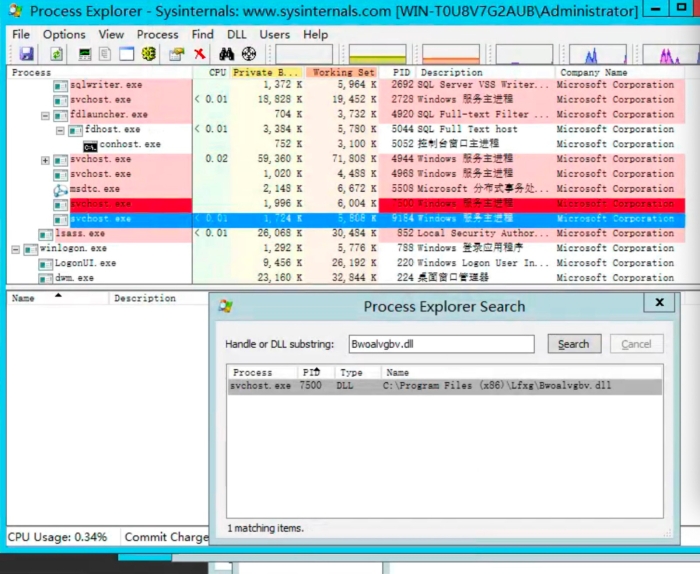Select svchost.exe with PID 4968
Screen dimensions: 700x574
(x=346, y=174)
